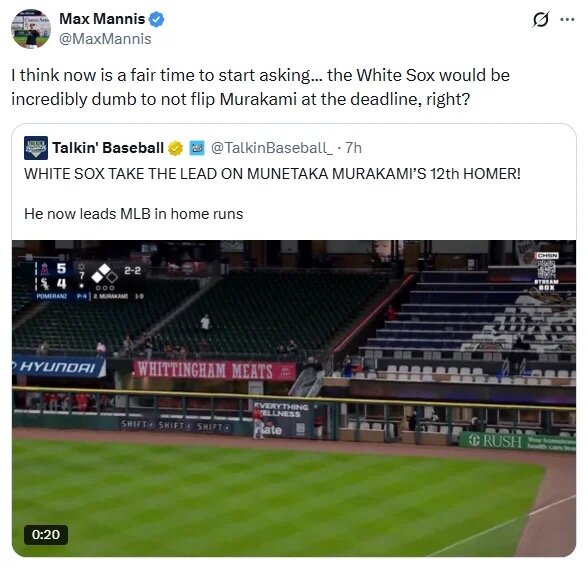Click the Grok slashed-circle icon
Screen dimensions: 588x568
point(541,19)
